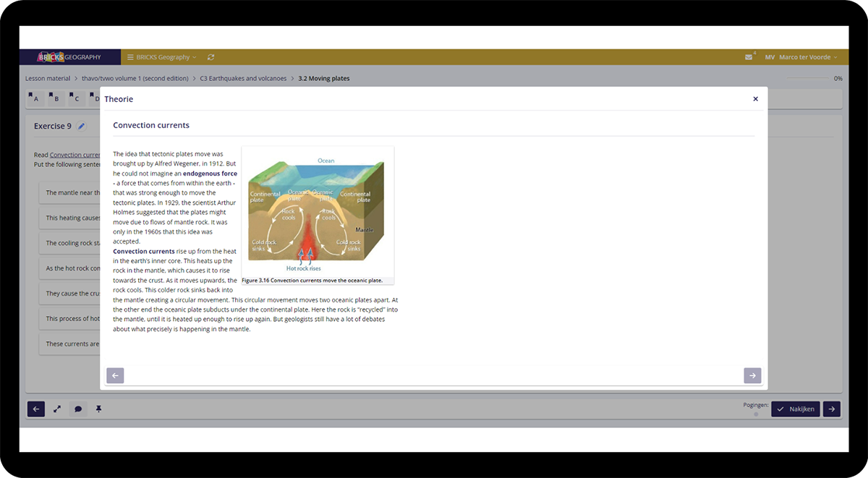This screenshot has width=868, height=478.
Task: Click the fullscreen expand icon
Action: point(57,409)
